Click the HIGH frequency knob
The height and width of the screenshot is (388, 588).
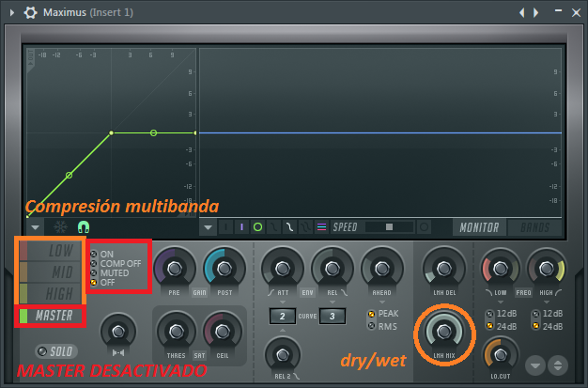(x=547, y=269)
